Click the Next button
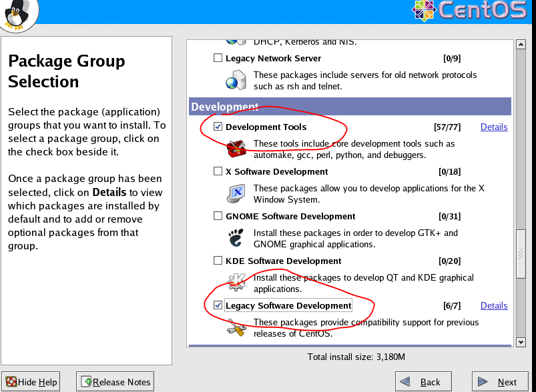The height and width of the screenshot is (392, 536). (500, 382)
